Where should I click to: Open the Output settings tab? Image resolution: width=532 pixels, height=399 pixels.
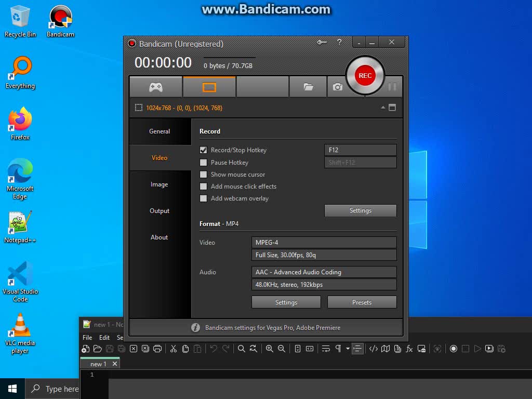(x=159, y=211)
